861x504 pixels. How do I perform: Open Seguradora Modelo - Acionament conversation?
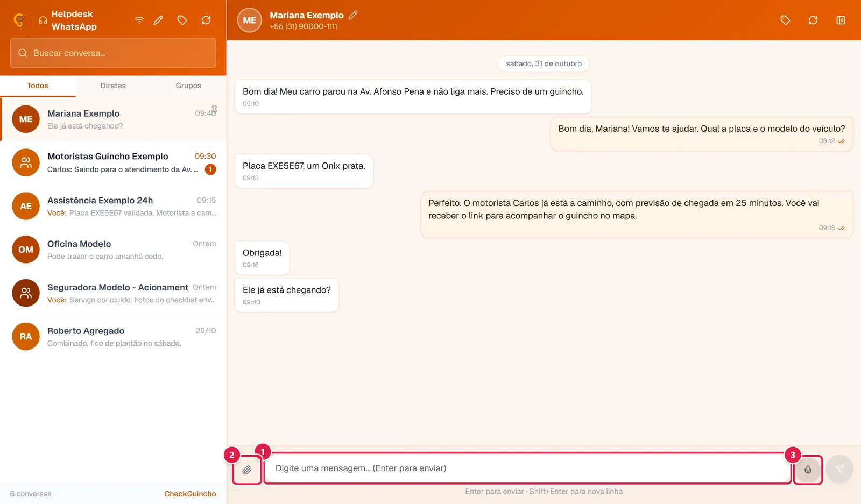point(113,294)
